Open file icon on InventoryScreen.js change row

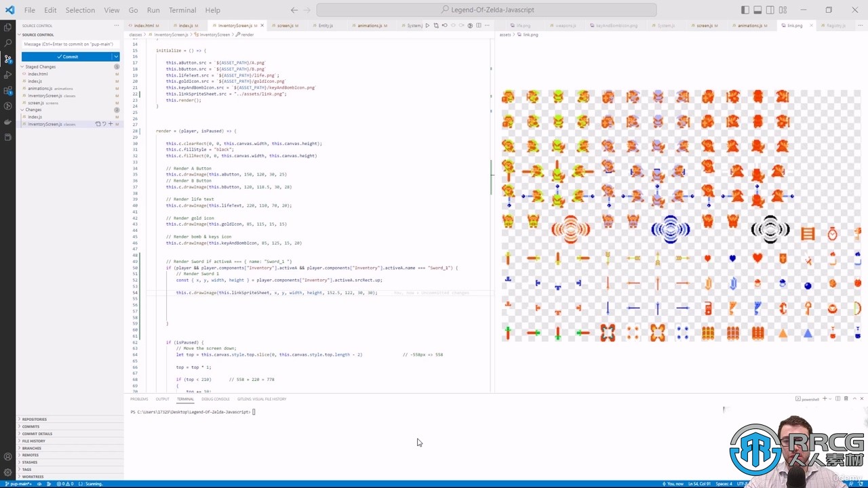click(x=98, y=124)
